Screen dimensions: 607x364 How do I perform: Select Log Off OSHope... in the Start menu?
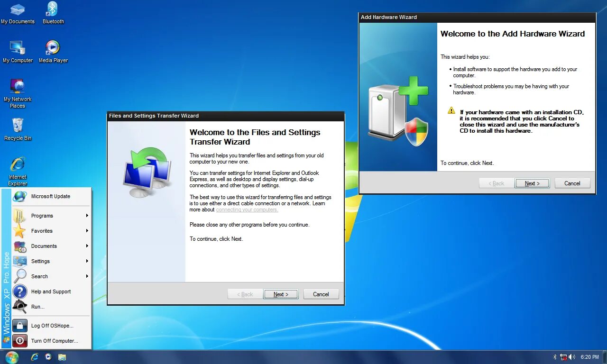point(51,326)
